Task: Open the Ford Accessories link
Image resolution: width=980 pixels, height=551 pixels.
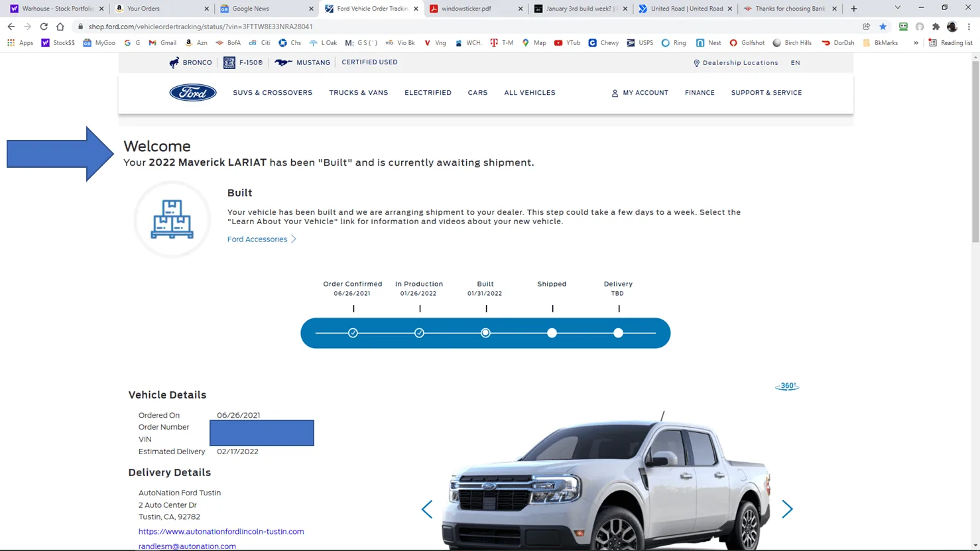Action: [x=262, y=239]
